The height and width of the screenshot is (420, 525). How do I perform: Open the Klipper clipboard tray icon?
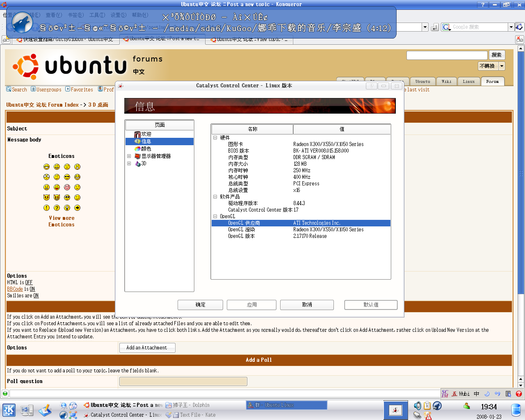click(x=427, y=406)
